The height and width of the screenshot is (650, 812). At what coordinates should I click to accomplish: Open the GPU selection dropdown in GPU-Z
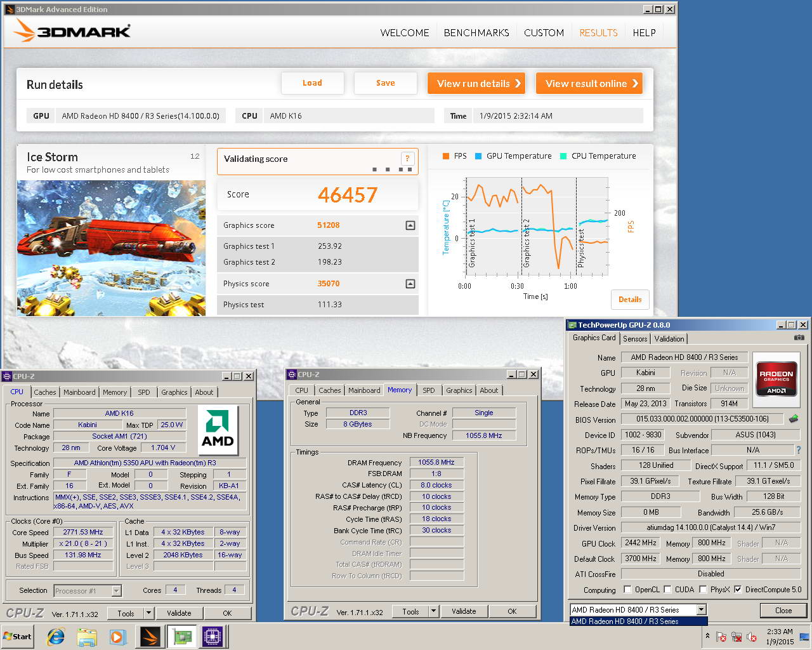coord(701,609)
